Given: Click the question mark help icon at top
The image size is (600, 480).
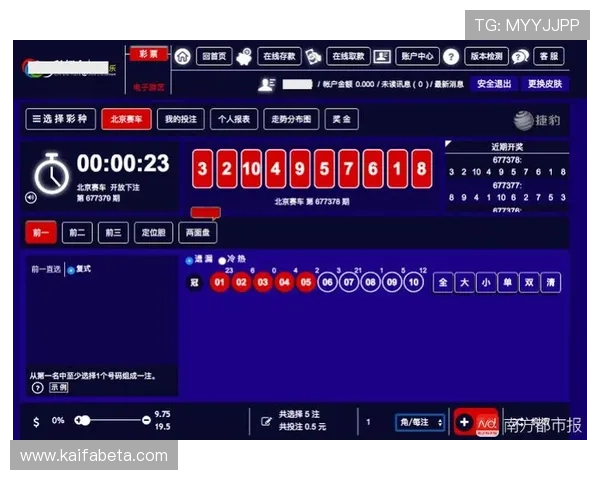Looking at the screenshot, I should tap(451, 57).
